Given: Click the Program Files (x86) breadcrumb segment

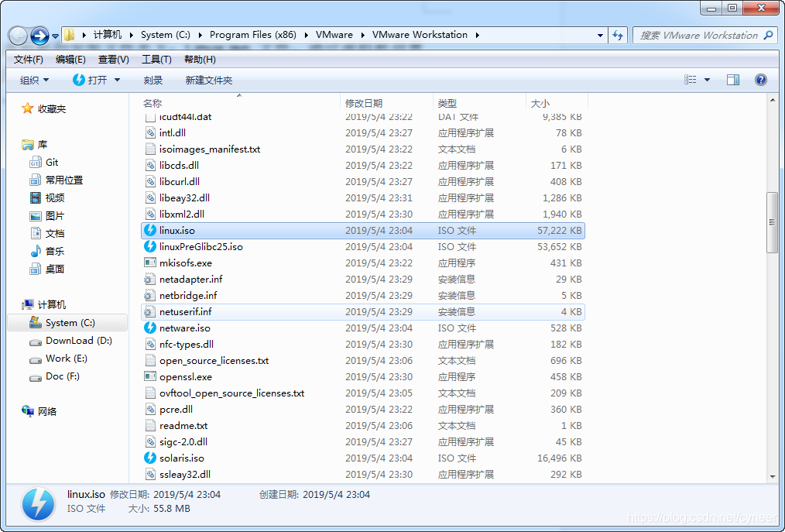Looking at the screenshot, I should click(x=253, y=35).
